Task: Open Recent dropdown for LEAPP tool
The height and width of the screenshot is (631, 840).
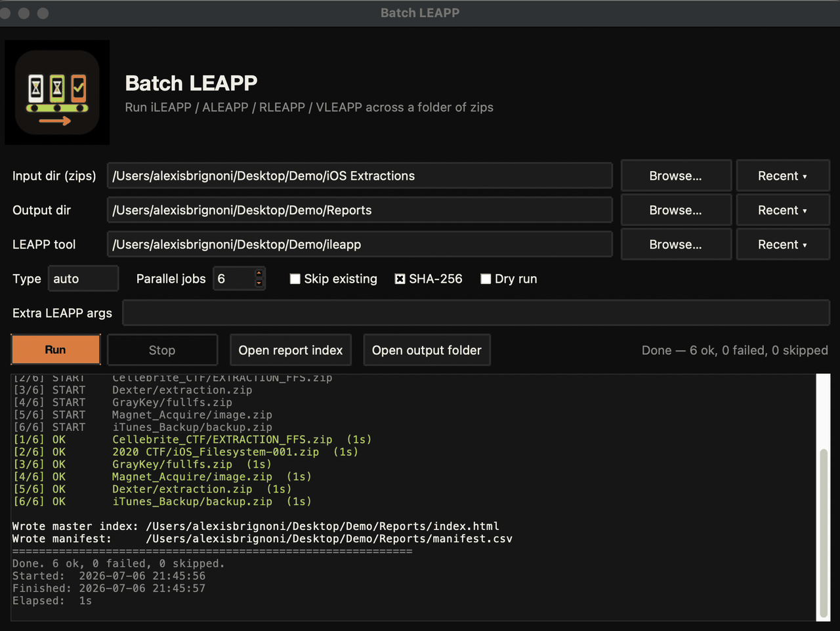Action: 783,244
